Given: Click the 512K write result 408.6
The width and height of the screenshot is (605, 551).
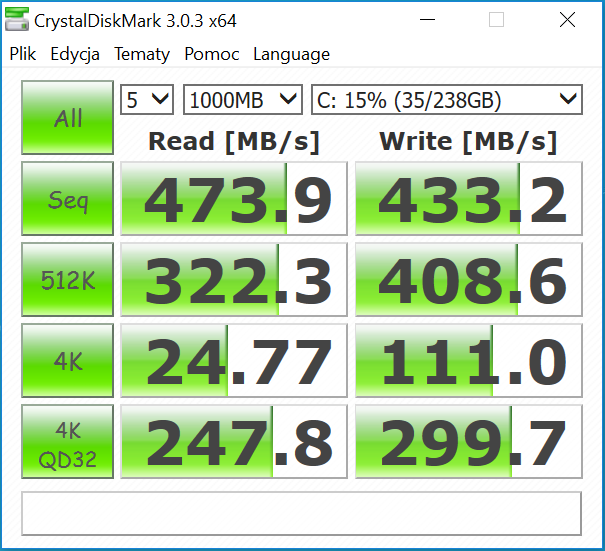Looking at the screenshot, I should coord(468,279).
